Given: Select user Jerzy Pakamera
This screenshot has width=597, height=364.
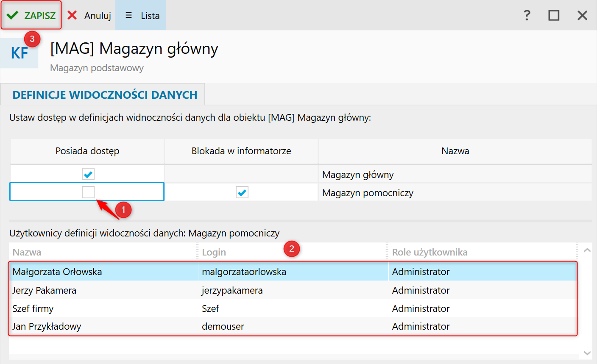Looking at the screenshot, I should 293,290.
